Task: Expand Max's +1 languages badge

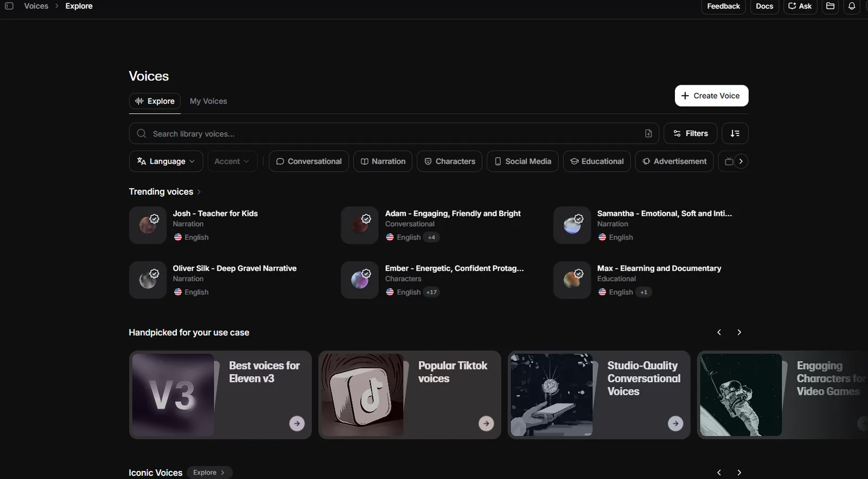Action: 643,292
